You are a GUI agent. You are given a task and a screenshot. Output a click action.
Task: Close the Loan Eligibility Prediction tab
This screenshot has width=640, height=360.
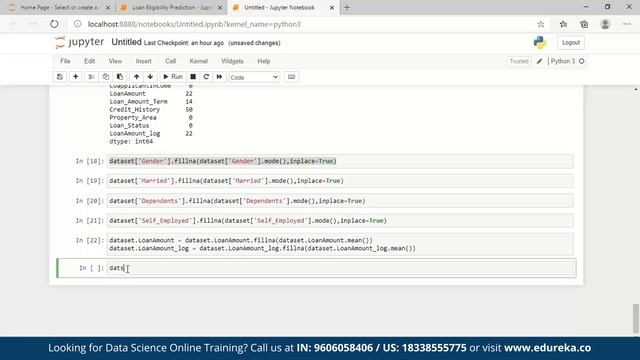coord(220,7)
